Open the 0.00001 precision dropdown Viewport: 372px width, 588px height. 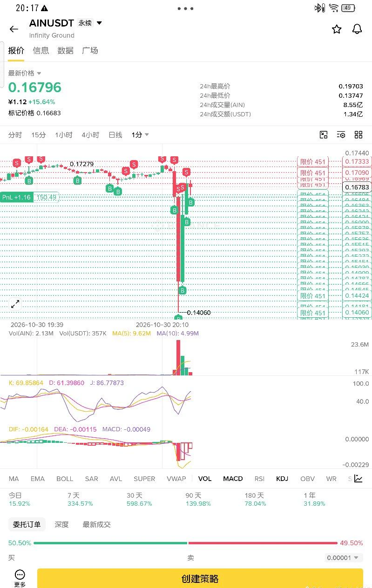tap(343, 558)
